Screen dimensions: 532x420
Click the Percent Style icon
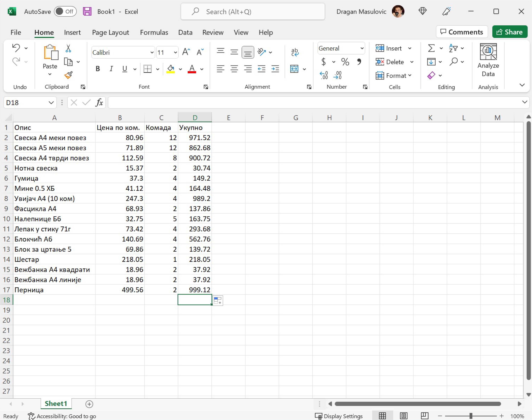tap(345, 62)
